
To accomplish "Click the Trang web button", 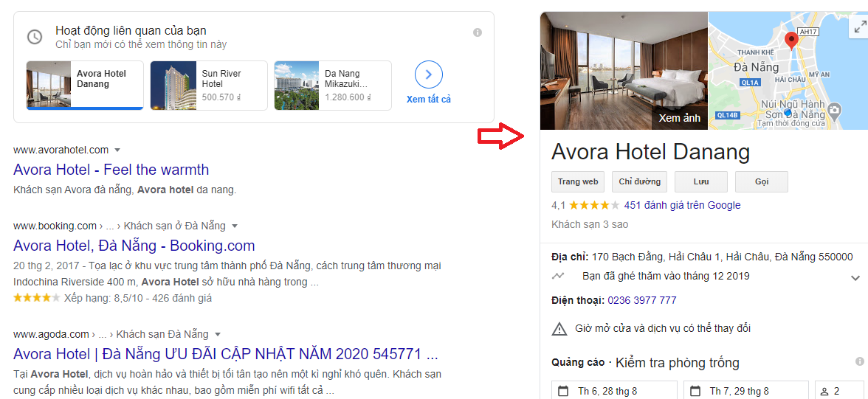I will pyautogui.click(x=578, y=181).
